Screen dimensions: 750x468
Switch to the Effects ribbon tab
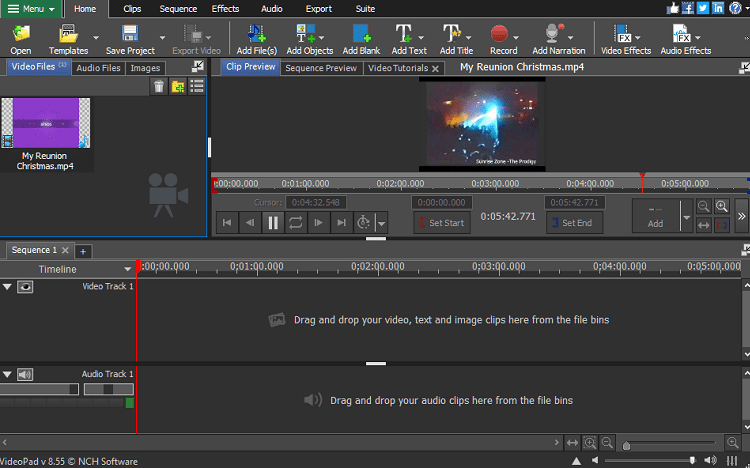click(225, 8)
